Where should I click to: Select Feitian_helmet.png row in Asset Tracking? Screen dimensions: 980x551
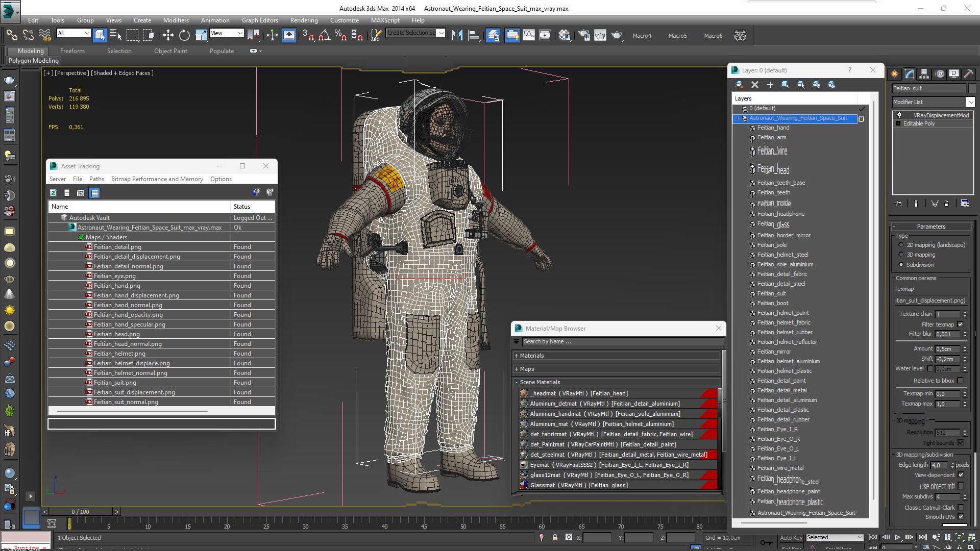click(161, 354)
